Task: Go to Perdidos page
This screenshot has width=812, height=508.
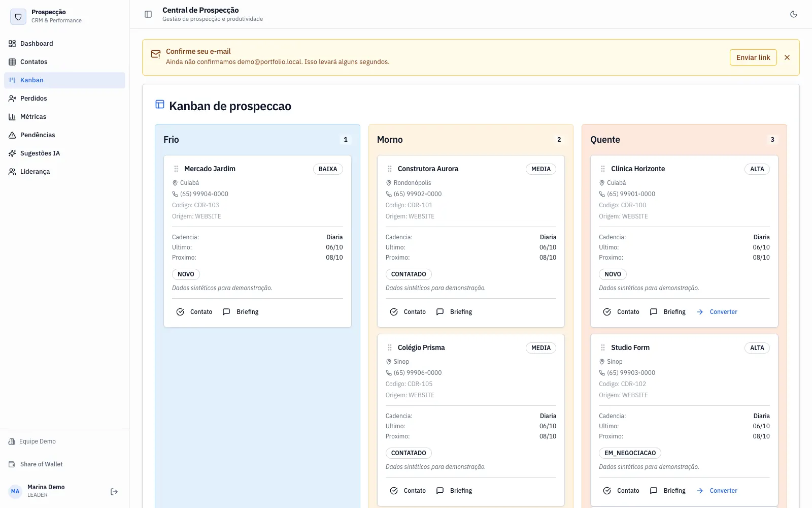Action: [x=64, y=99]
